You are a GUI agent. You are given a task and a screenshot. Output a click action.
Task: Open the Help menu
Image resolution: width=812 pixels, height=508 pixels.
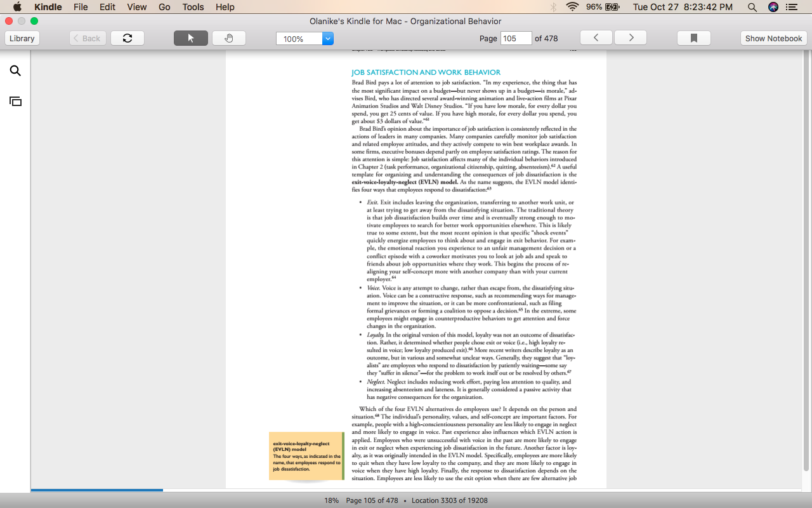tap(225, 7)
